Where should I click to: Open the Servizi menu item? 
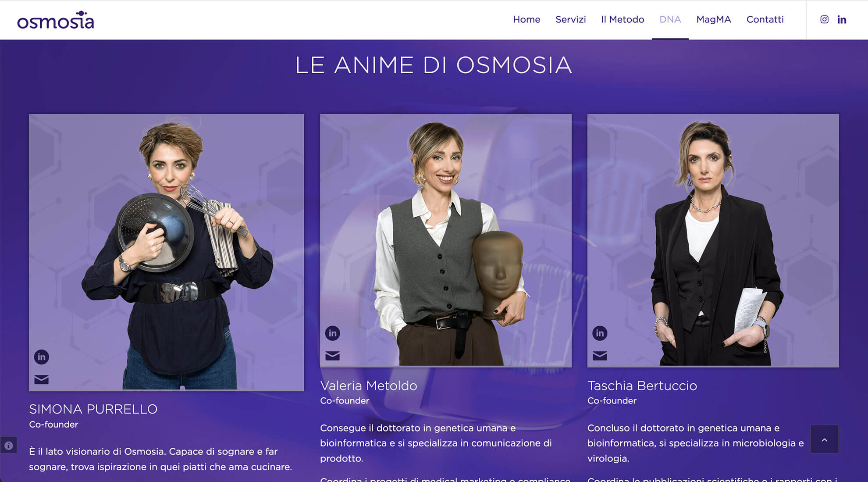pyautogui.click(x=570, y=19)
